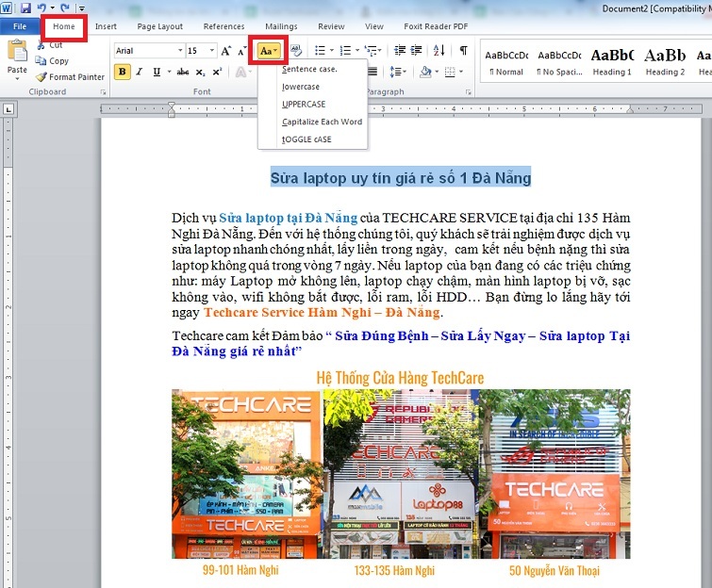Switch to the Page Layout tab
The width and height of the screenshot is (712, 588).
tap(159, 26)
